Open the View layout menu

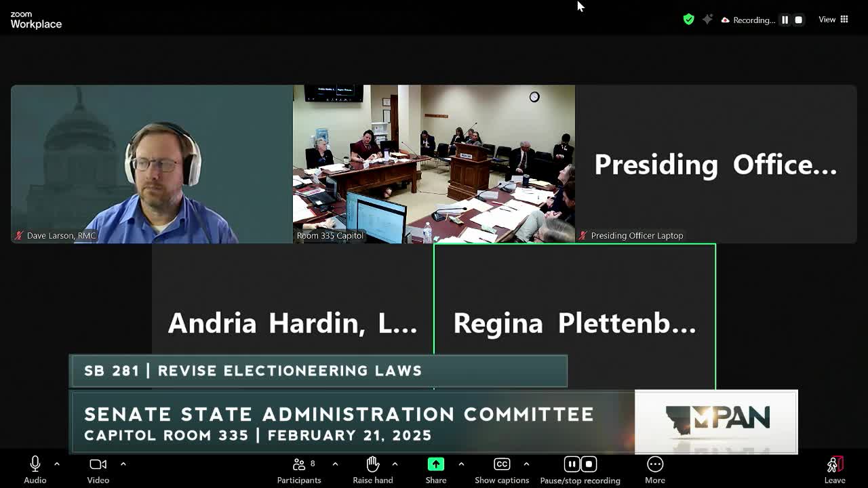833,20
